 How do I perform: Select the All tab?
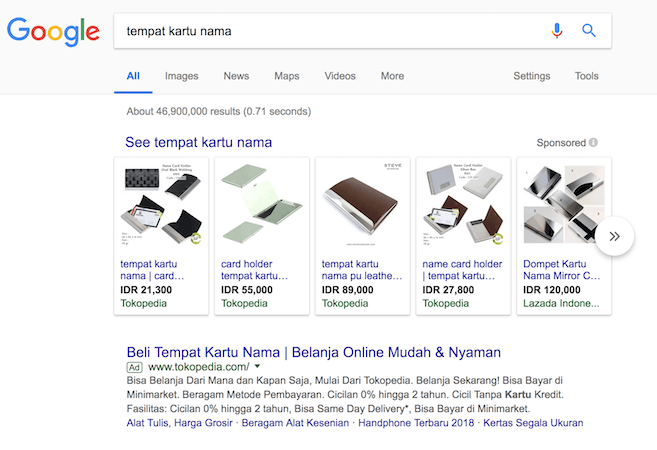coord(133,76)
